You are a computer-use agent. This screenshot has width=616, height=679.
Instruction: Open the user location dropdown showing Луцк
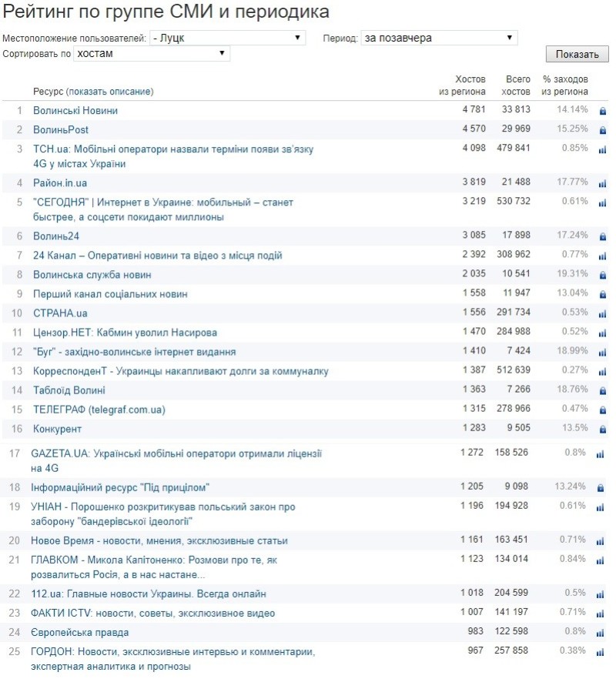tap(228, 38)
